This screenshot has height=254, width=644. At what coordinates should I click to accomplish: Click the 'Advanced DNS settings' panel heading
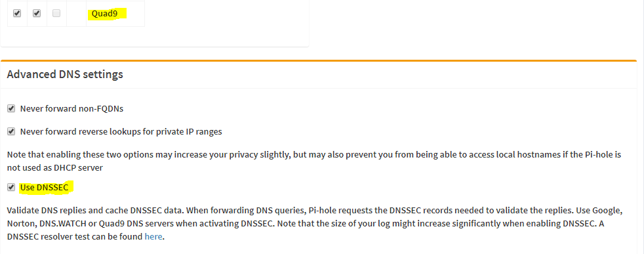[65, 74]
